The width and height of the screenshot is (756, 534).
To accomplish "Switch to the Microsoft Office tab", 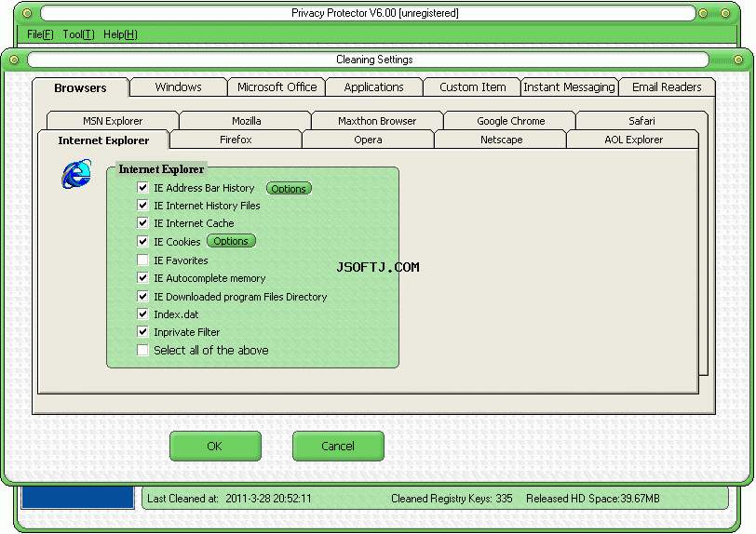I will (277, 87).
